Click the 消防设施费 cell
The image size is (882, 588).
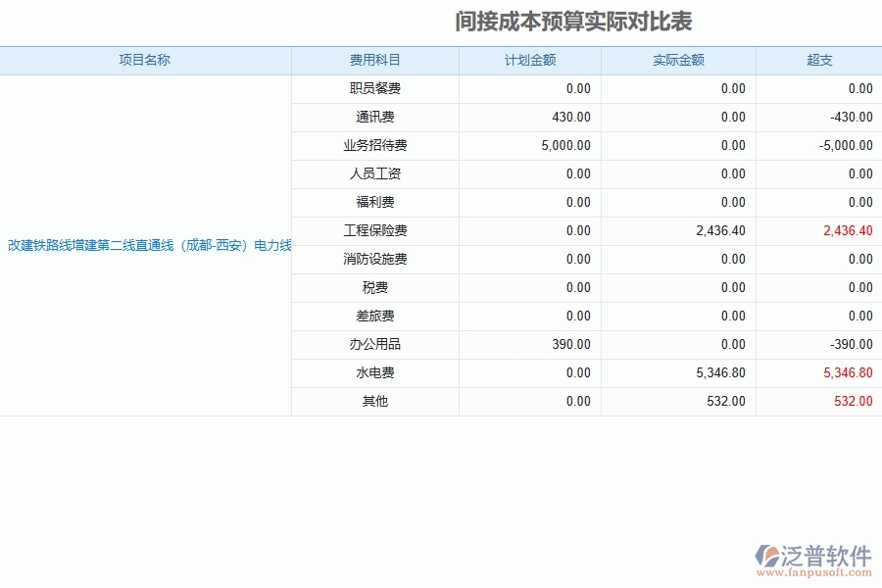(x=375, y=259)
